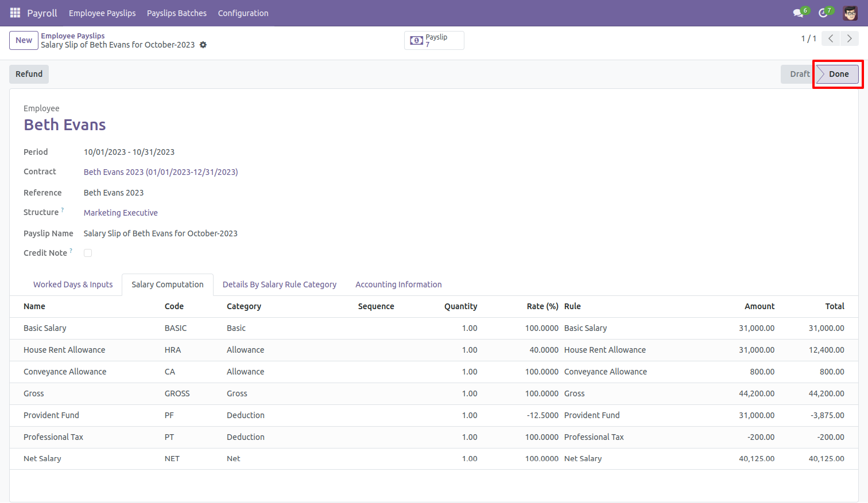Open the messages chat icon

click(799, 13)
